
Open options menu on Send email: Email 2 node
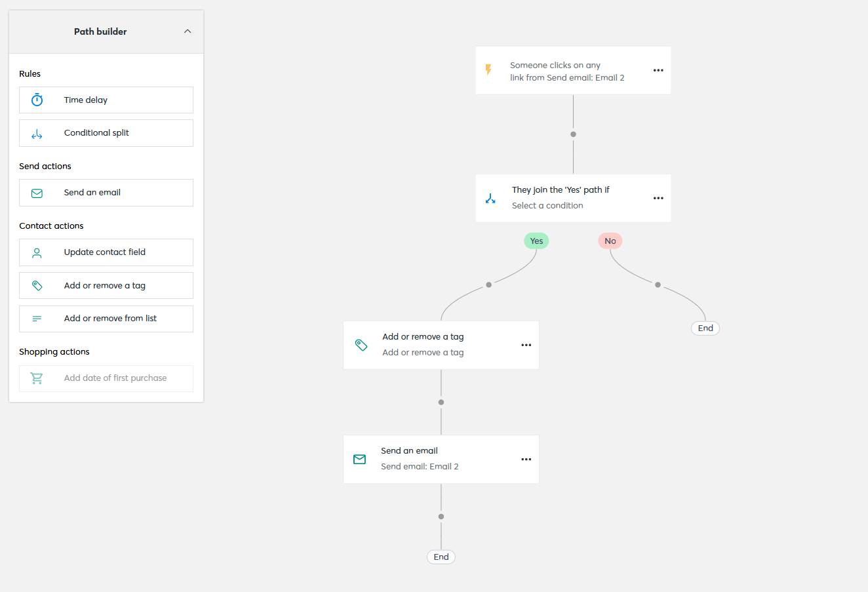tap(526, 460)
